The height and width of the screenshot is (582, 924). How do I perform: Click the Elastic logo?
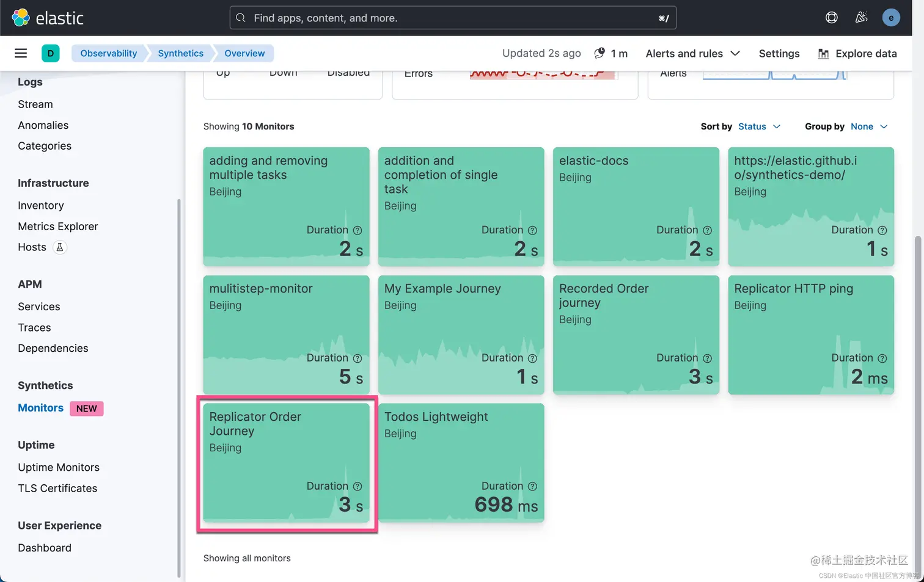(48, 18)
